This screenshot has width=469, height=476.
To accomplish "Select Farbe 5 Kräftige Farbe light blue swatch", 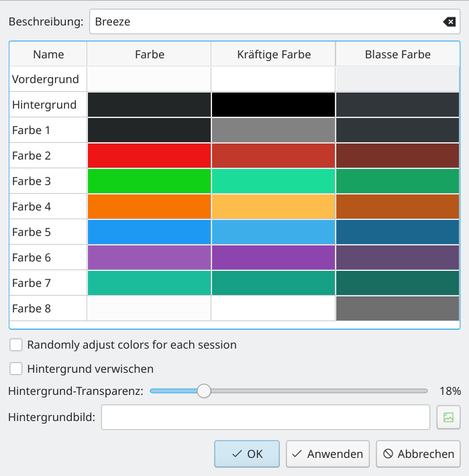I will tap(273, 232).
